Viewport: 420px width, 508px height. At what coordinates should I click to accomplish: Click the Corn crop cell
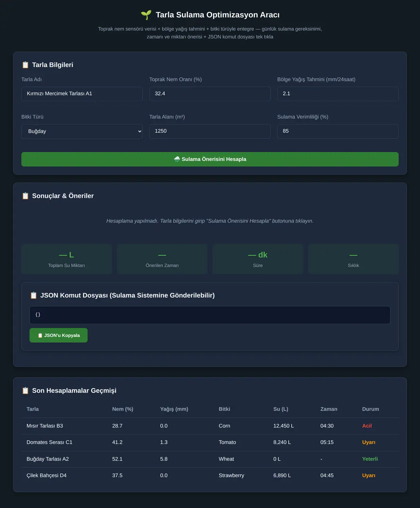pos(224,426)
